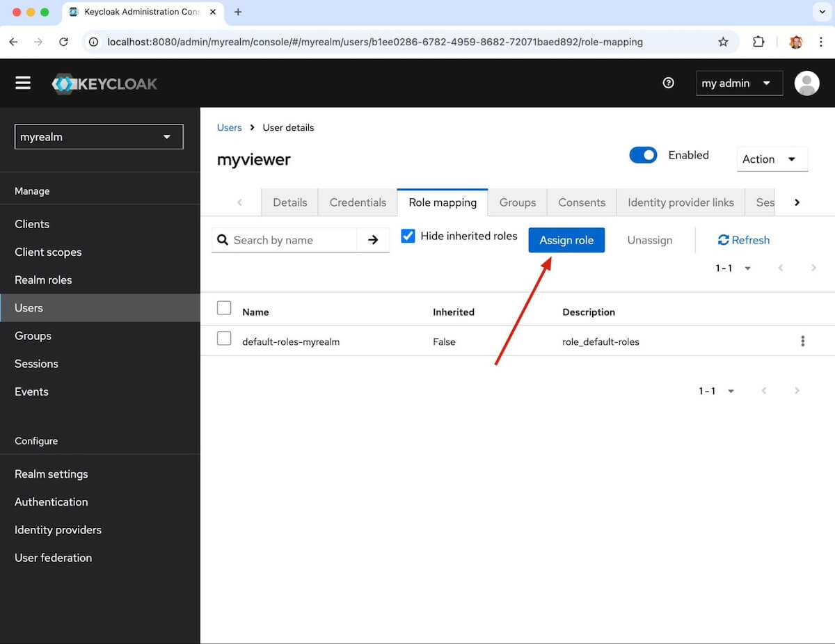835x644 pixels.
Task: Click the Keycloak logo
Action: tap(105, 83)
